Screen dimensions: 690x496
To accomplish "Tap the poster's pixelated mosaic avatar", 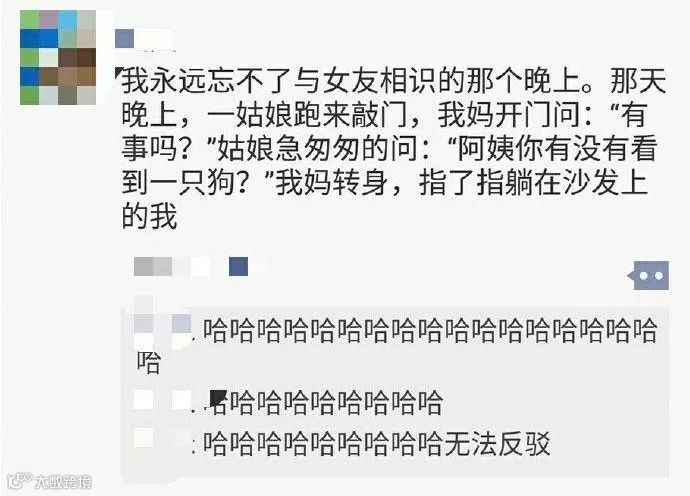I will point(58,58).
